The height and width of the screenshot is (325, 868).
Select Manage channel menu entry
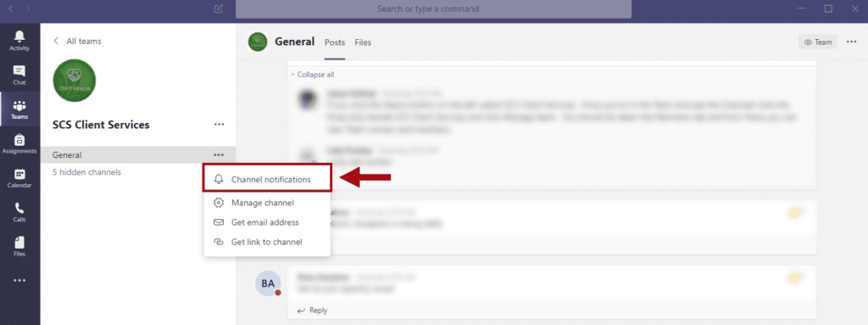(267, 203)
